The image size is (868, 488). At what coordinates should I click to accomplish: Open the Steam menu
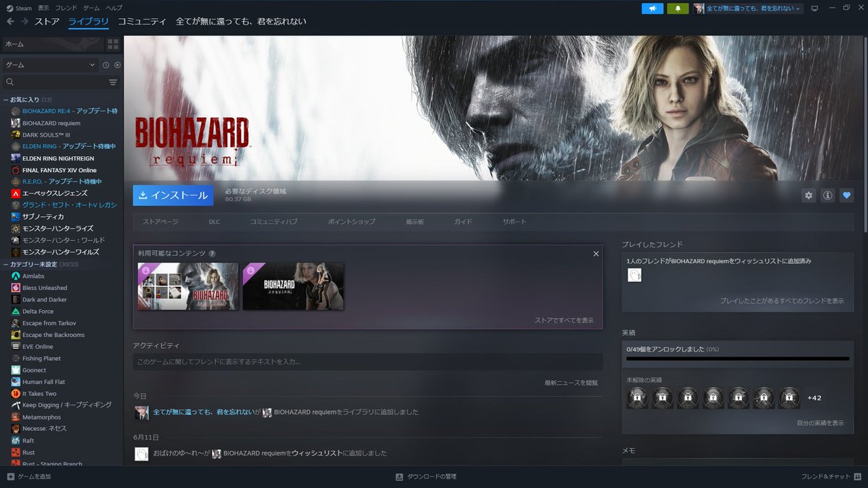[x=19, y=7]
